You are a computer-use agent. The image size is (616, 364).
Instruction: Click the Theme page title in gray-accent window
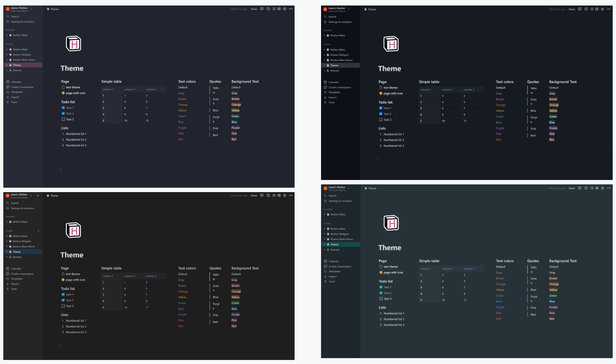click(389, 69)
